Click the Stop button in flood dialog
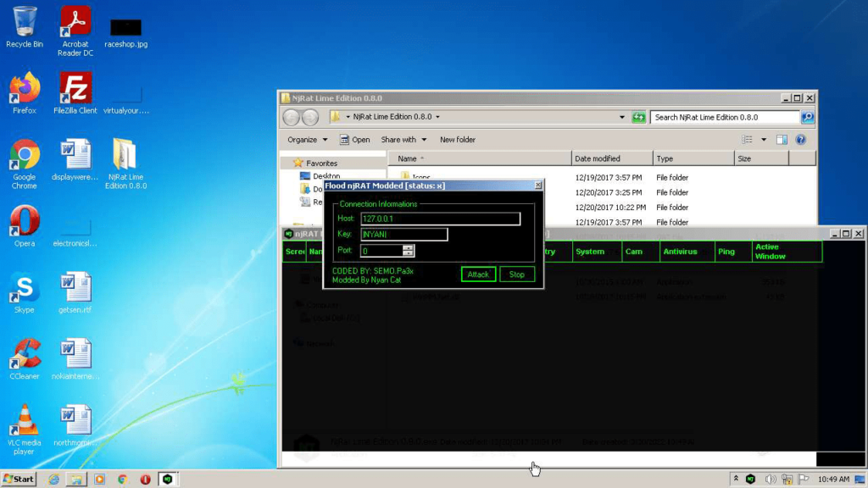Image resolution: width=868 pixels, height=488 pixels. (x=517, y=274)
